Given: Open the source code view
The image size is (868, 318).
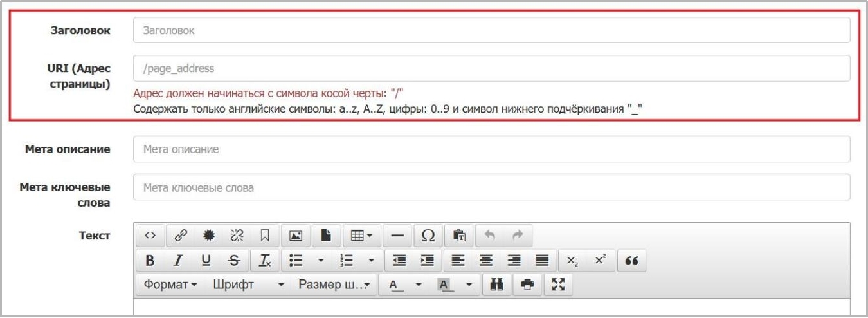Looking at the screenshot, I should point(149,236).
